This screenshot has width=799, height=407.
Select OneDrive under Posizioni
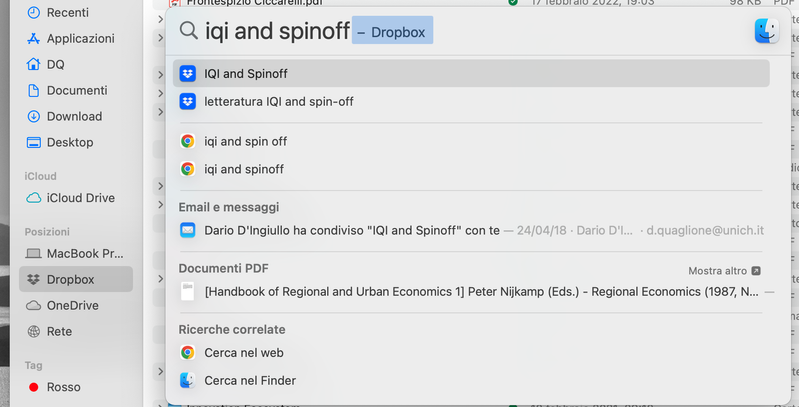(72, 305)
